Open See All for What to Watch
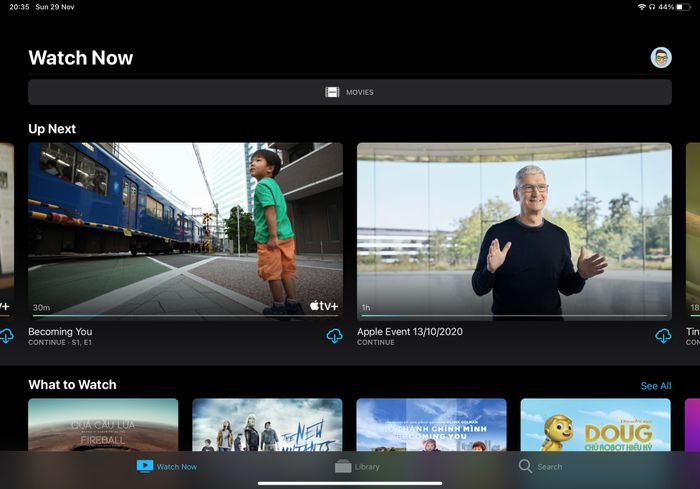 pos(656,386)
